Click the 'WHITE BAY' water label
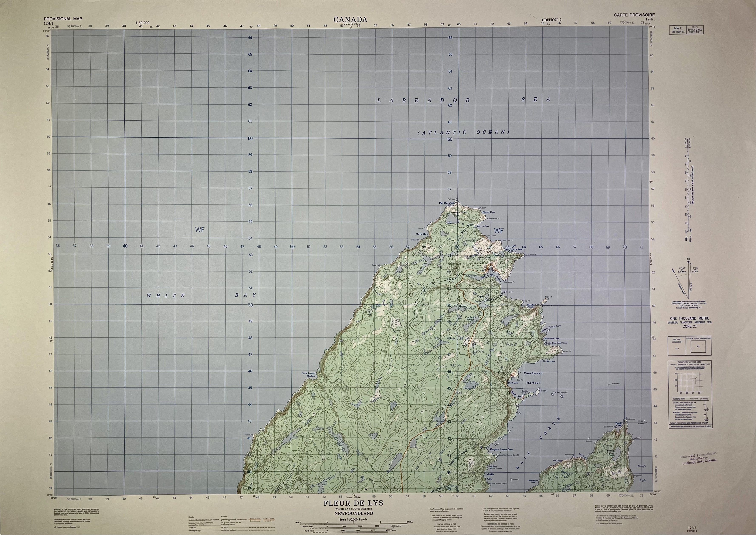756x535 pixels. [201, 295]
